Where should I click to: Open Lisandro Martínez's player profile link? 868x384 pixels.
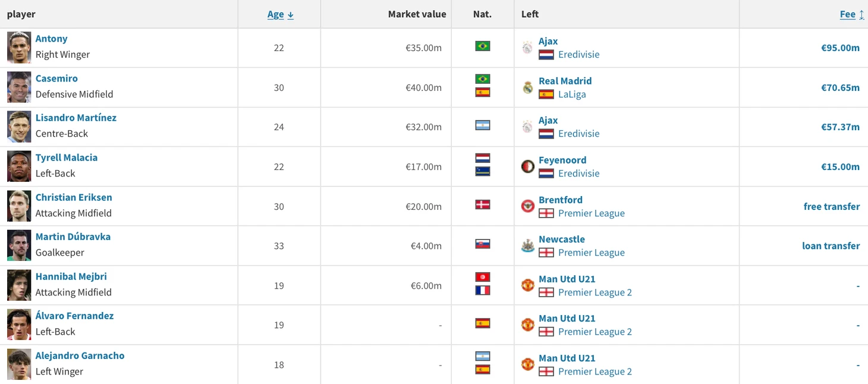coord(76,118)
